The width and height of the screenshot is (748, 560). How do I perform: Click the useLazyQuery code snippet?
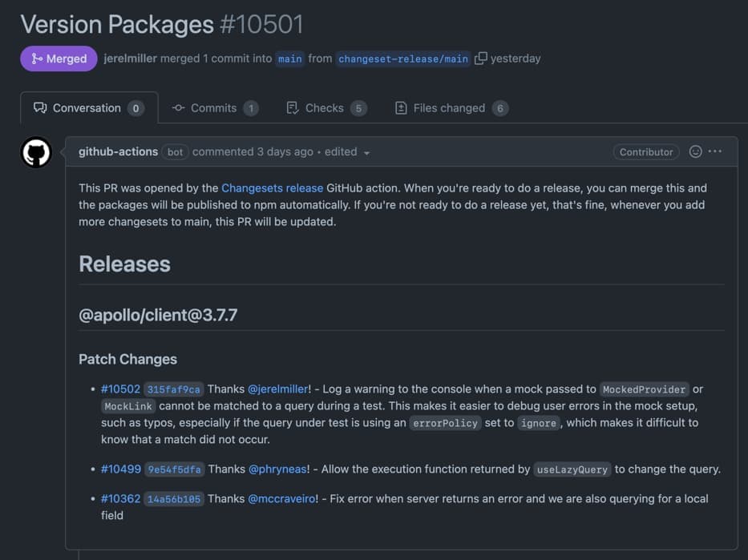click(572, 469)
